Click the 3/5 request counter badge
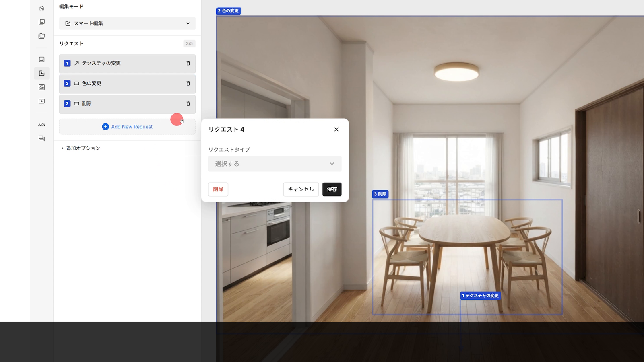The height and width of the screenshot is (362, 644). [x=189, y=43]
